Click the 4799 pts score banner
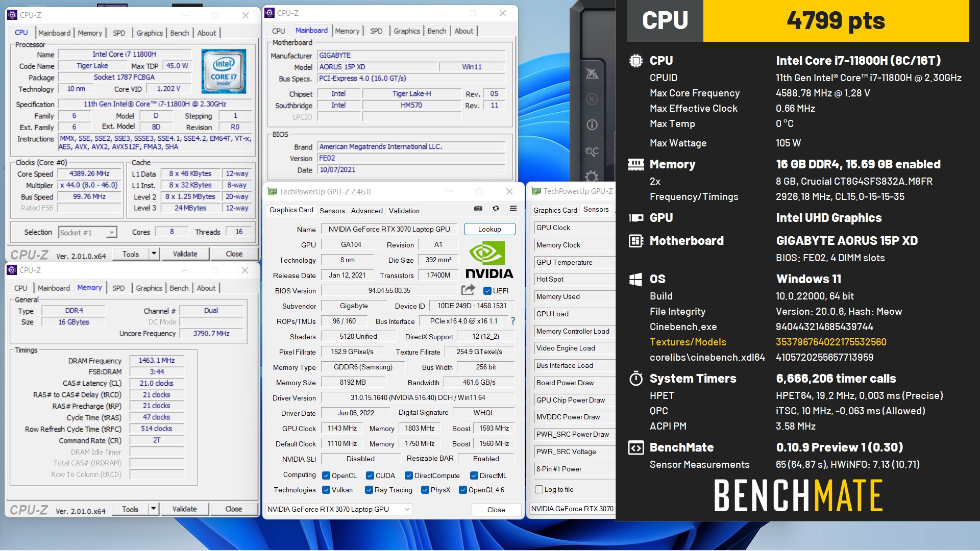Screen dimensions: 980x551 [836, 21]
